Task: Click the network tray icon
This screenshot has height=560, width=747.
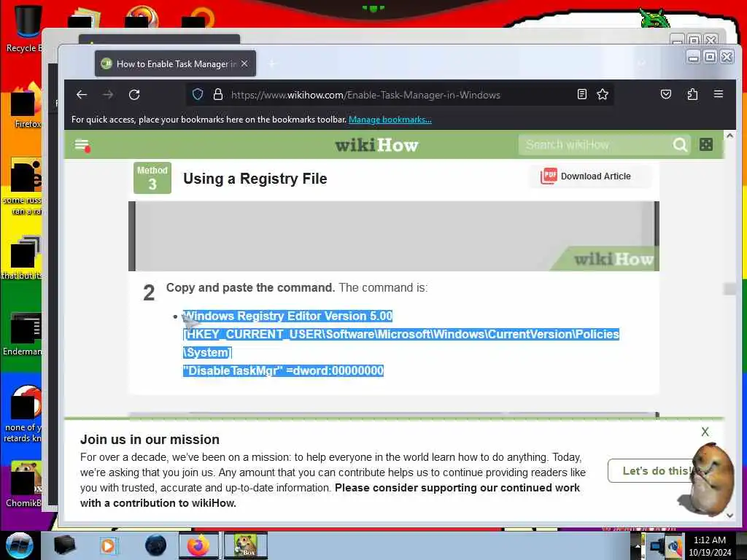Action: [x=657, y=546]
